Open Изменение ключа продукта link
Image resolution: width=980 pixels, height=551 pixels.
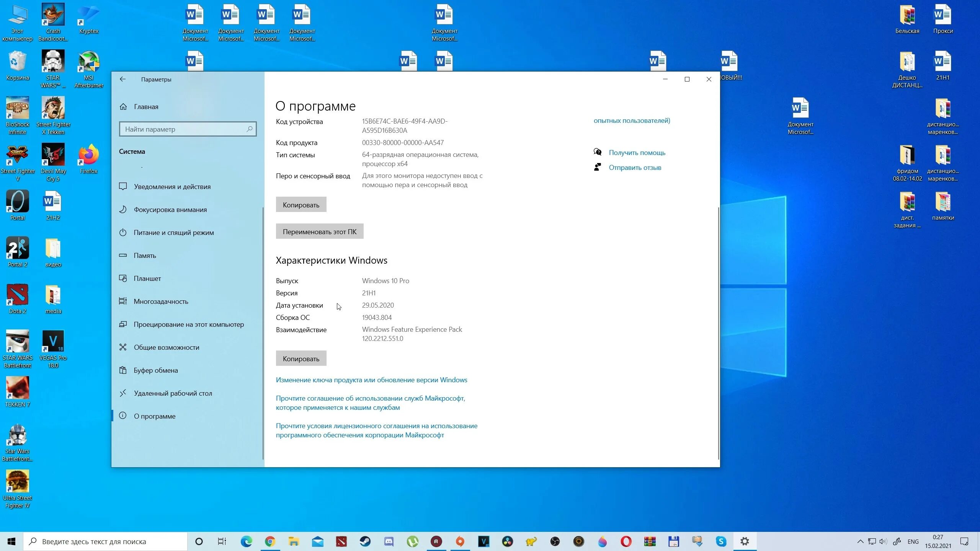click(371, 380)
